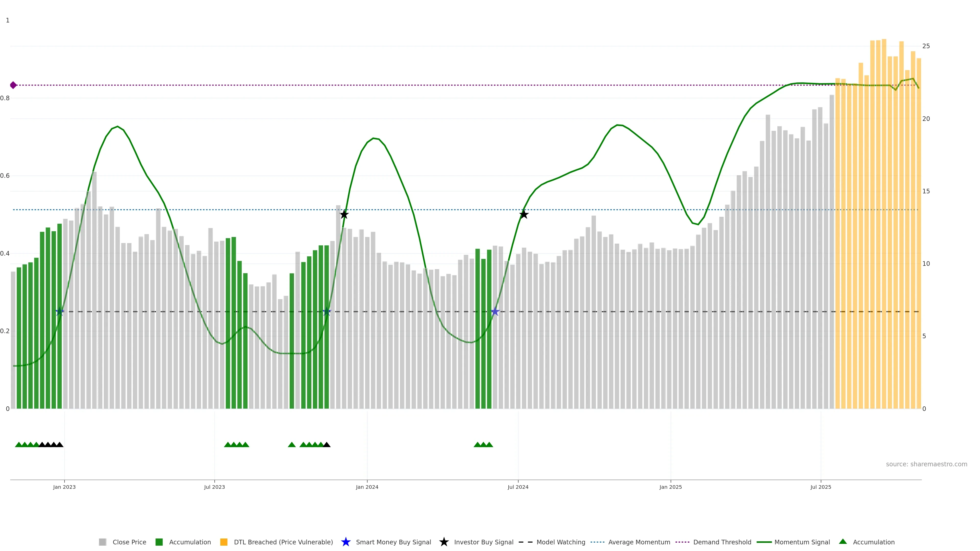The width and height of the screenshot is (980, 551).
Task: Click the black star marker near Jul 2024
Action: 523,215
